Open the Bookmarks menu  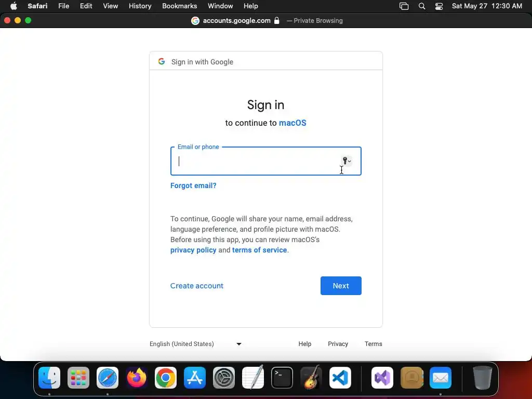pyautogui.click(x=179, y=6)
